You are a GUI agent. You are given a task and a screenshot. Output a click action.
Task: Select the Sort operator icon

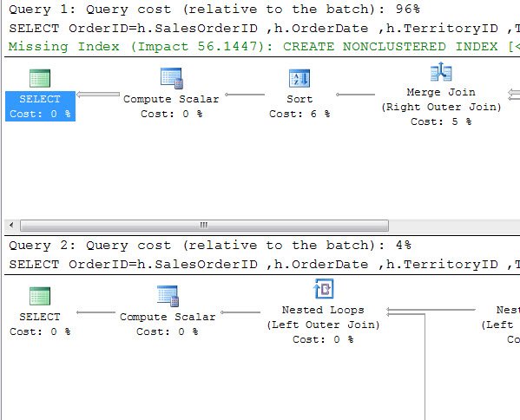tap(299, 78)
